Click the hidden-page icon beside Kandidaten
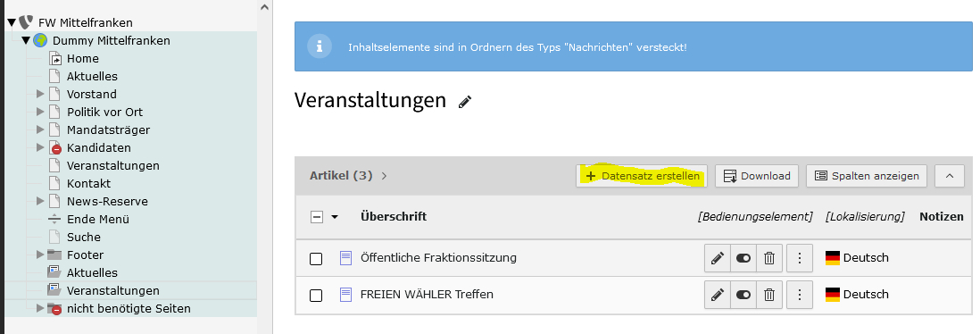The width and height of the screenshot is (980, 334). pos(55,147)
